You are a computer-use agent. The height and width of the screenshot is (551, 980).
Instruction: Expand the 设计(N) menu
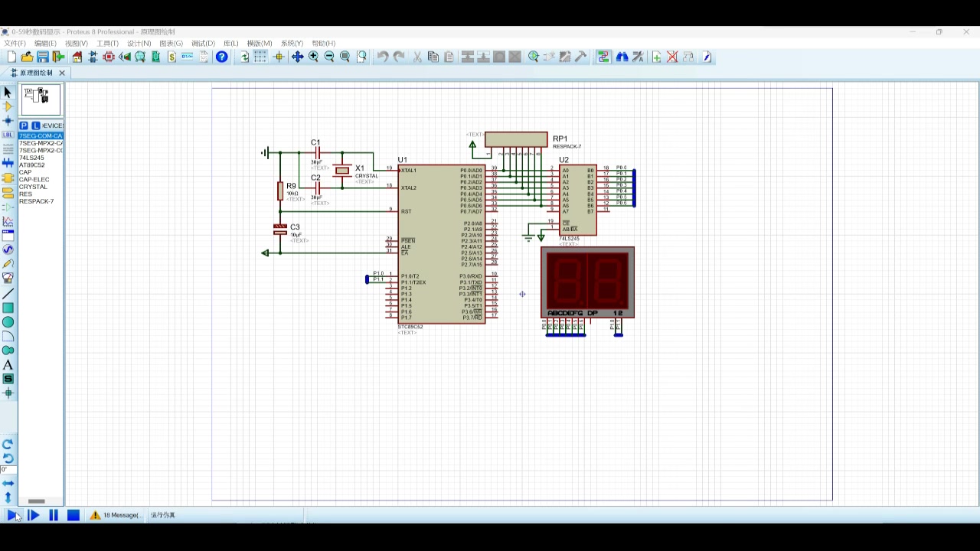(139, 44)
